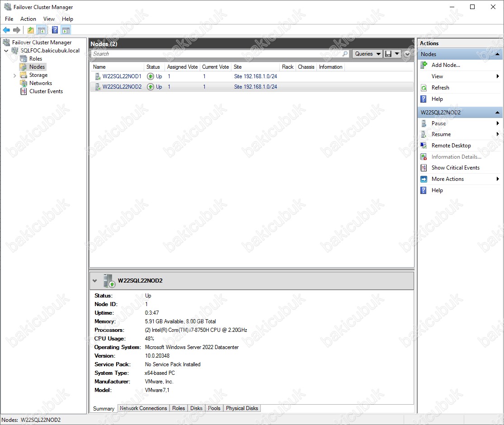Toggle the Show/Hide Console Tree icon
Image resolution: width=504 pixels, height=425 pixels.
point(42,30)
